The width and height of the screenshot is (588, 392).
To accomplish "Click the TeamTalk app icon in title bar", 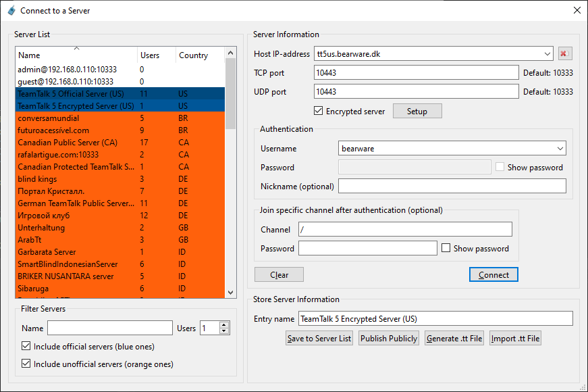I will click(x=11, y=10).
